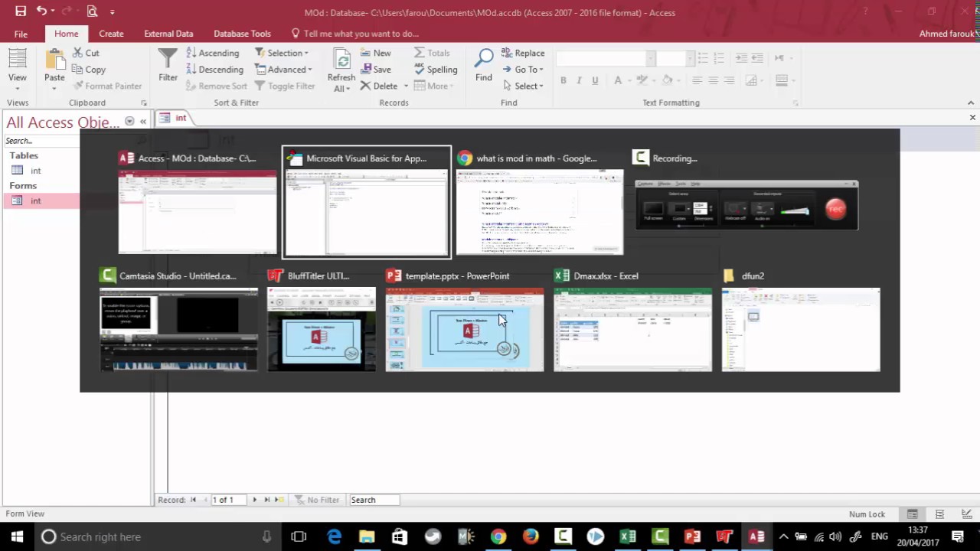980x551 pixels.
Task: Click the Spelling check icon
Action: [x=419, y=69]
